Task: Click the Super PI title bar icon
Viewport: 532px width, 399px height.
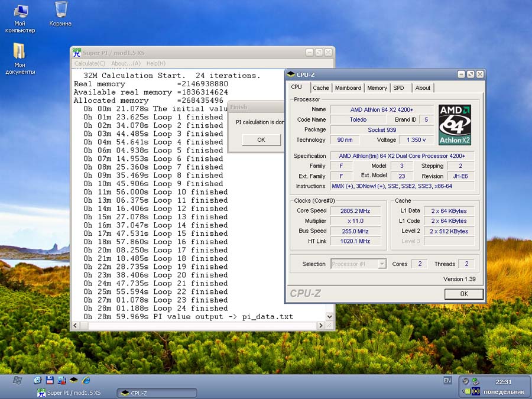Action: (77, 53)
